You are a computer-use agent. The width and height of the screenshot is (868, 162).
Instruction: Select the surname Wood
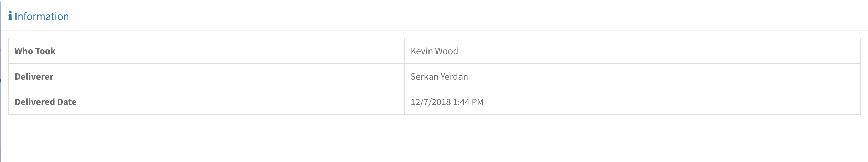[x=446, y=51]
